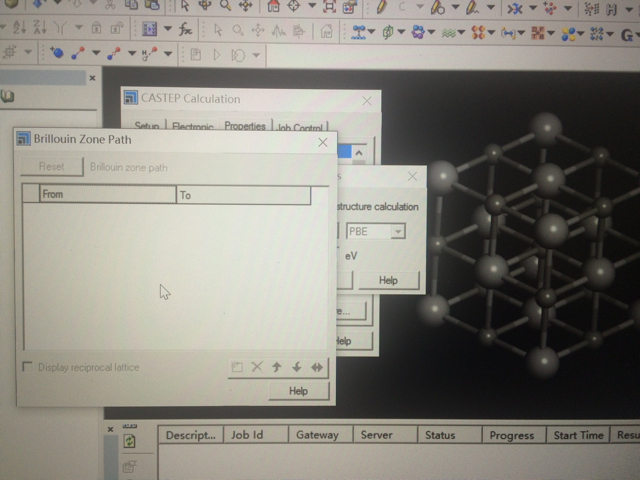Expand the Sketch Ring dropdown arrow

coord(456,7)
